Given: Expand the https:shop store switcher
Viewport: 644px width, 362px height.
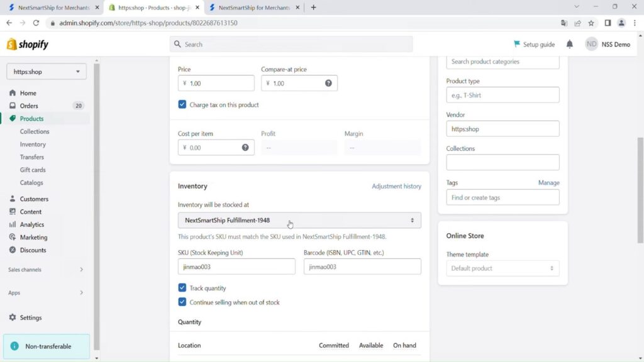Looking at the screenshot, I should coord(45,71).
